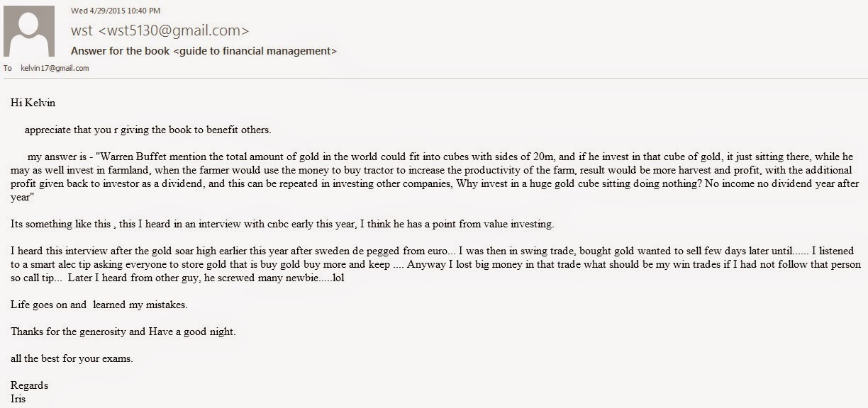Click recipient kelvin17@gmail.com
The image size is (868, 408).
[55, 68]
